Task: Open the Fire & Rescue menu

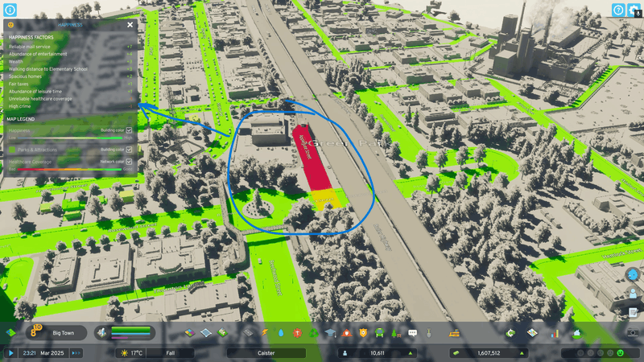Action: [347, 333]
